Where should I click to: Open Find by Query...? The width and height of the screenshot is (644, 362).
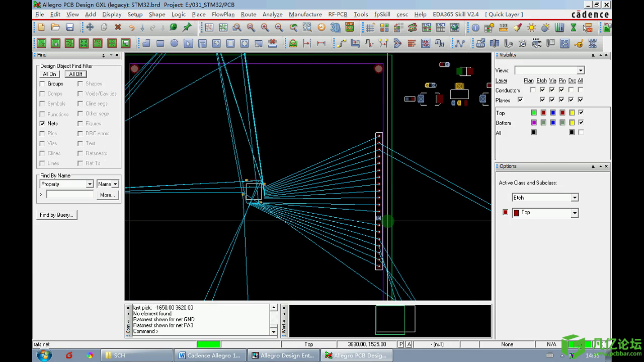(56, 215)
